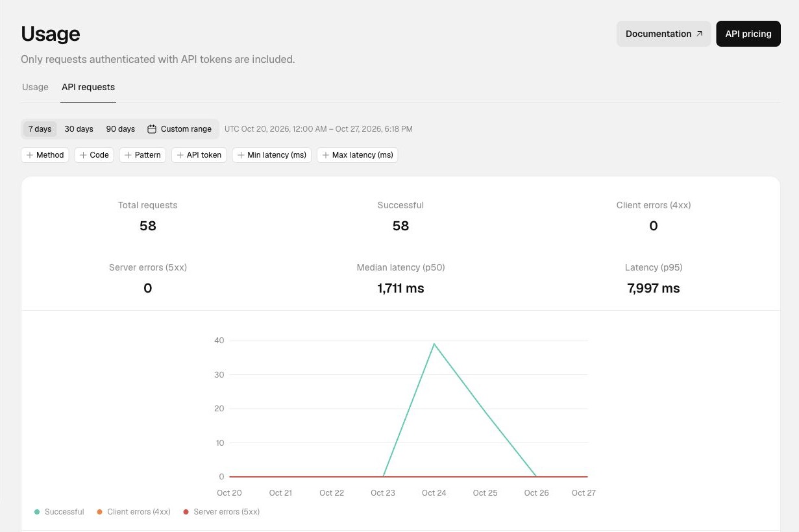Click the Oct 24 peak on the chart
This screenshot has height=532, width=799.
click(434, 344)
